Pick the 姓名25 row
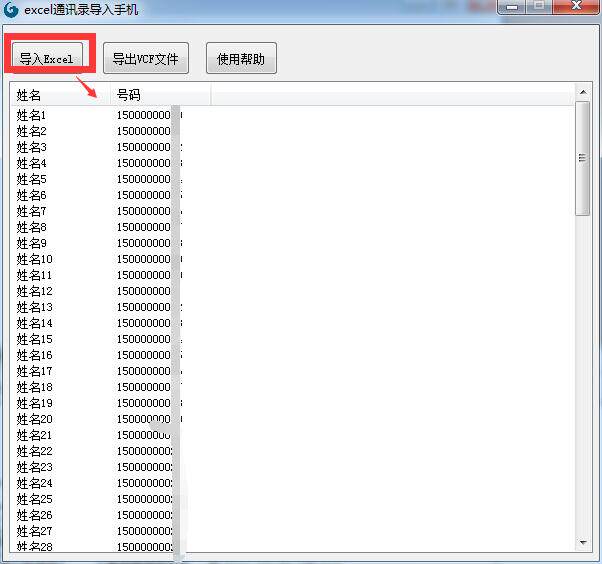The height and width of the screenshot is (564, 602). coord(35,499)
